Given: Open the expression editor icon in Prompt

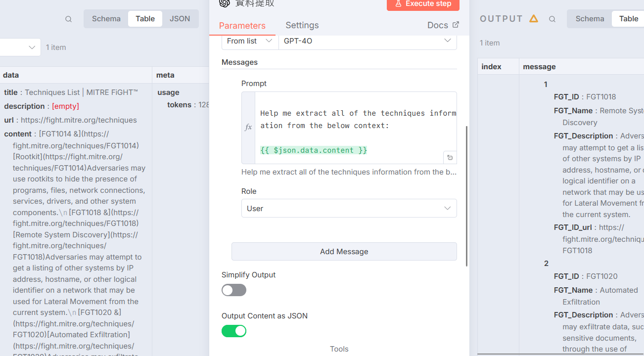Looking at the screenshot, I should click(450, 157).
